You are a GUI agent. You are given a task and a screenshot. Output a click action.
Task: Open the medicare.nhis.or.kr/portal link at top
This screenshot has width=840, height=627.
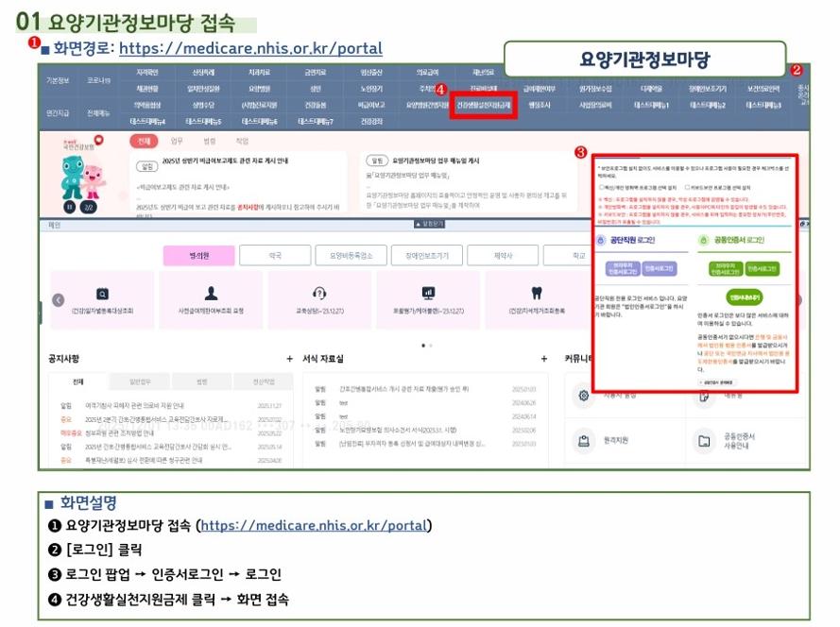(250, 48)
